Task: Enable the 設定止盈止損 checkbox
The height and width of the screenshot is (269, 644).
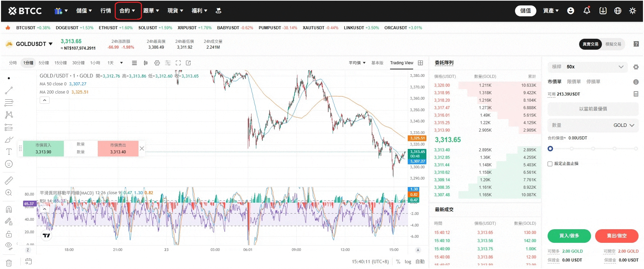Action: click(x=550, y=164)
